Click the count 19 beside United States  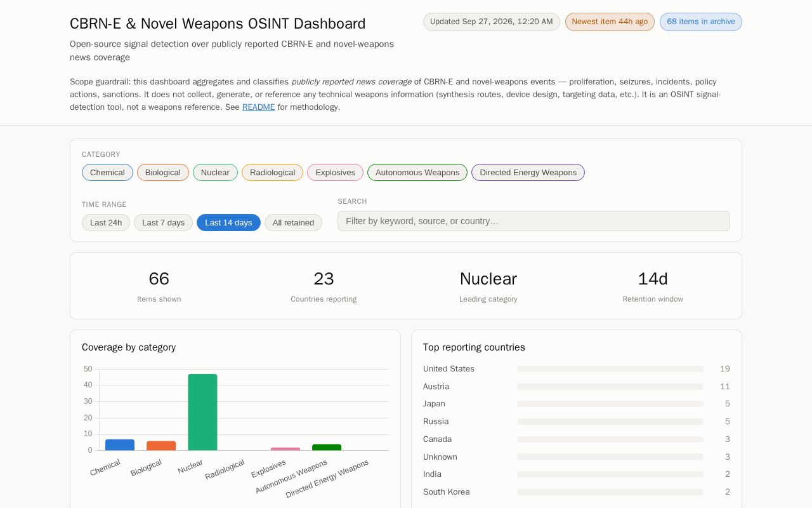point(725,369)
